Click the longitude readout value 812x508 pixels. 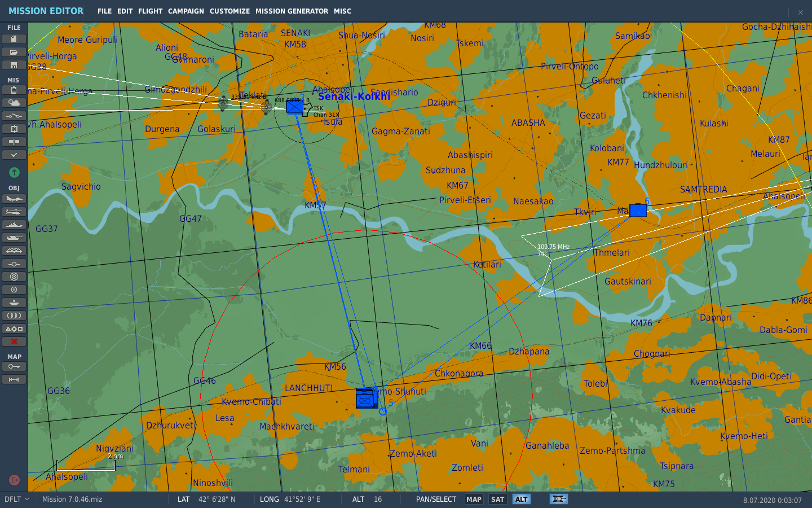click(302, 499)
